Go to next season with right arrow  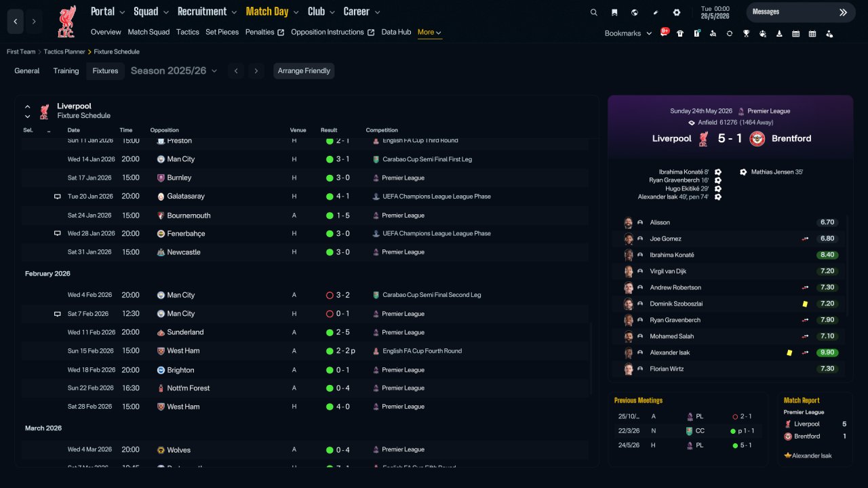(x=256, y=70)
